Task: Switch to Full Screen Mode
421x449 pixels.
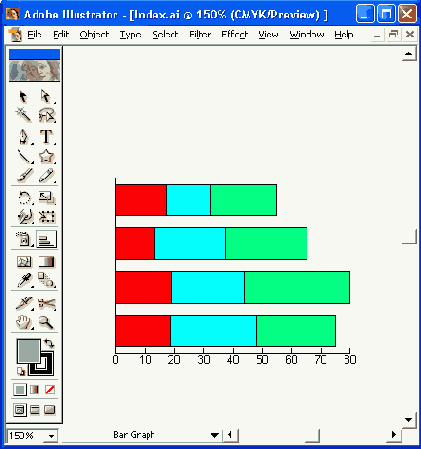Action: tap(50, 410)
